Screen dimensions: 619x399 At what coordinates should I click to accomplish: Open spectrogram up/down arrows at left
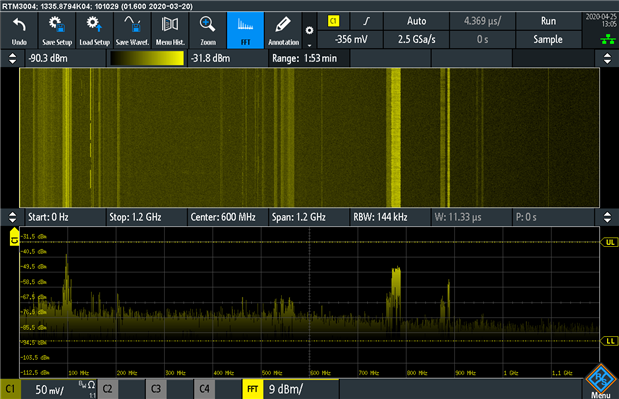click(13, 58)
